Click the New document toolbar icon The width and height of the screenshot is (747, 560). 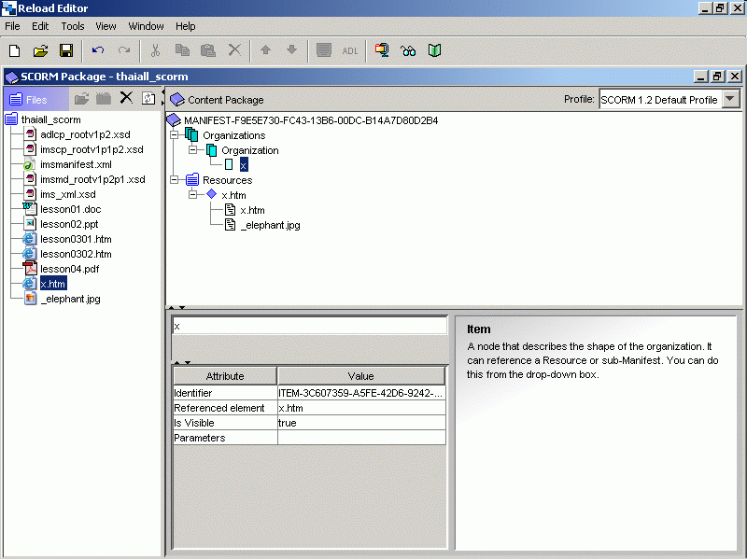pos(14,50)
